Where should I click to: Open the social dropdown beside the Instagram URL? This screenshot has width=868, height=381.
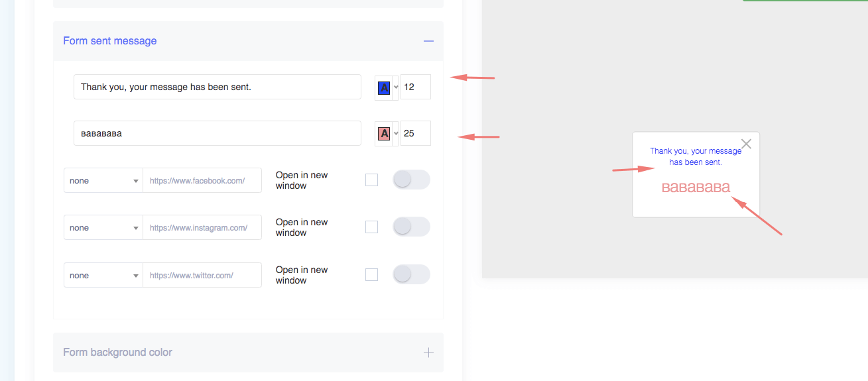(103, 227)
